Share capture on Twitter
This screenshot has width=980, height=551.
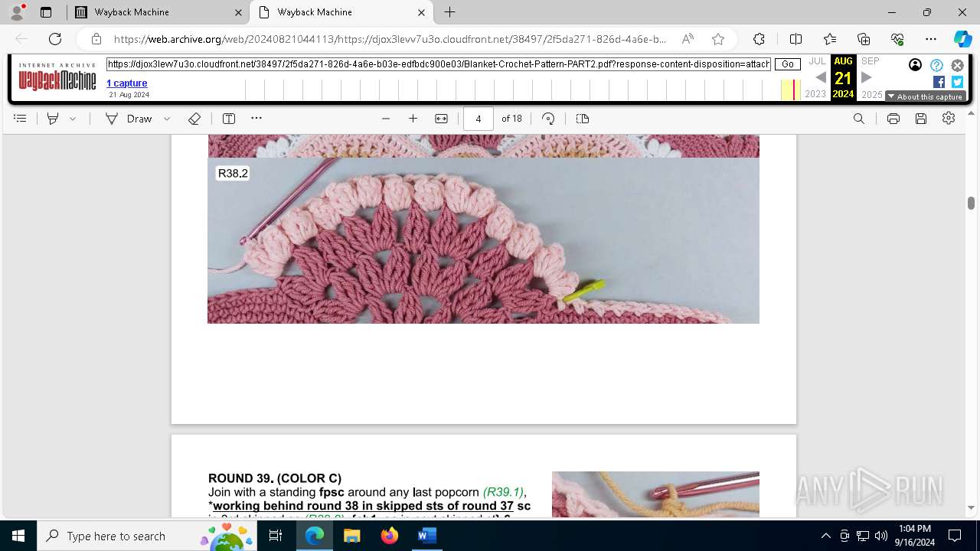point(957,82)
